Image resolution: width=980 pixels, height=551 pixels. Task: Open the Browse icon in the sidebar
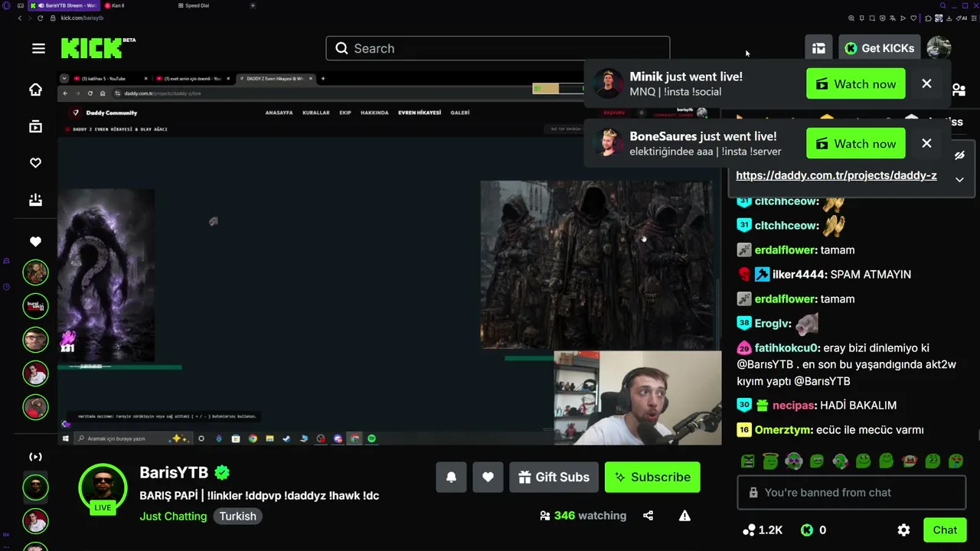[x=35, y=126]
